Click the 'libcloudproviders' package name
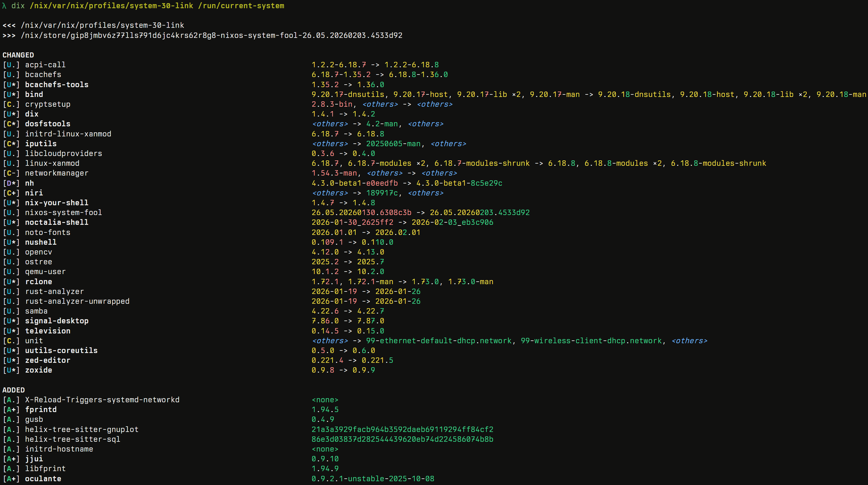This screenshot has height=485, width=868. (x=64, y=153)
